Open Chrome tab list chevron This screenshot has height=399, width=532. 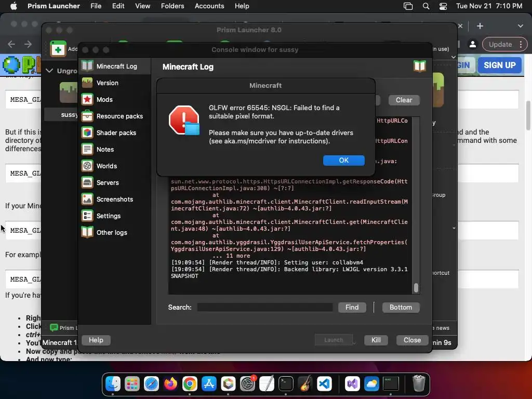coord(520,26)
